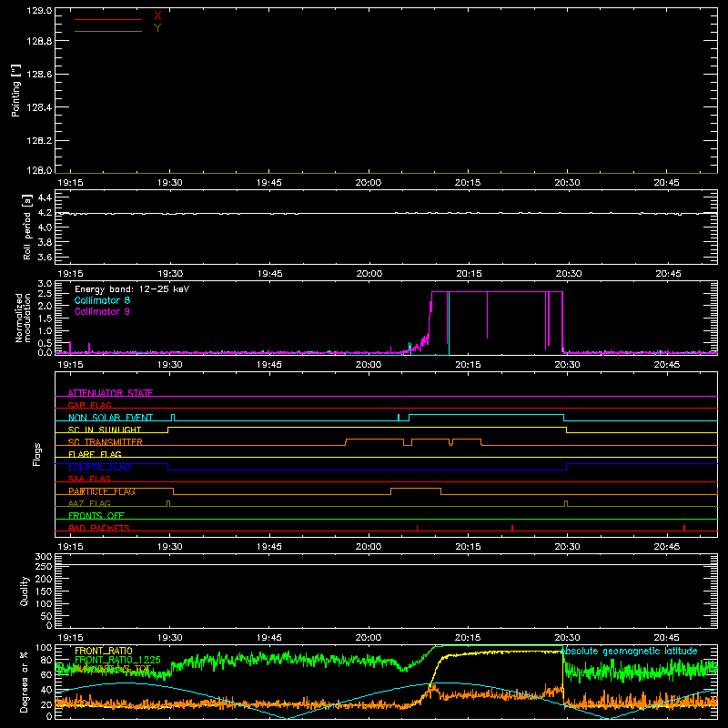
Task: Click 19:45 time label under Quality plot
Action: point(269,638)
